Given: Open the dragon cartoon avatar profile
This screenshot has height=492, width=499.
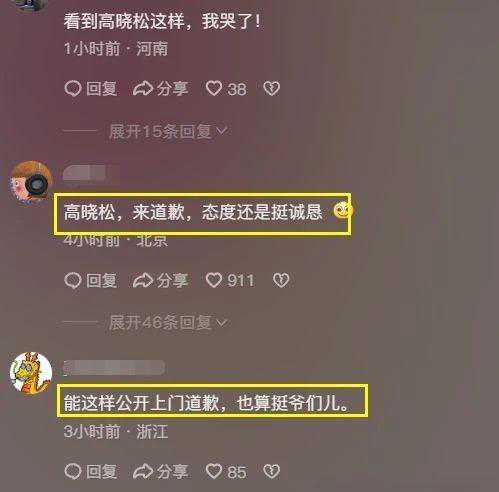Looking at the screenshot, I should point(31,373).
